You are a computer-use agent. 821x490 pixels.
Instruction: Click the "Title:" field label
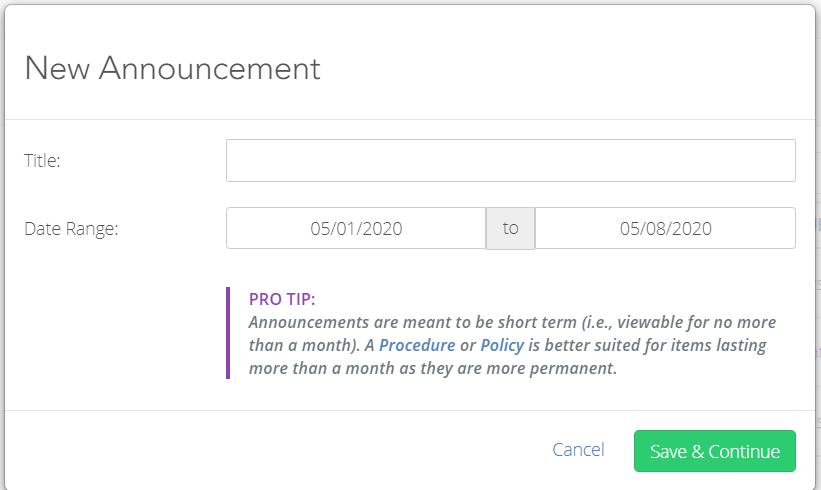(x=42, y=161)
